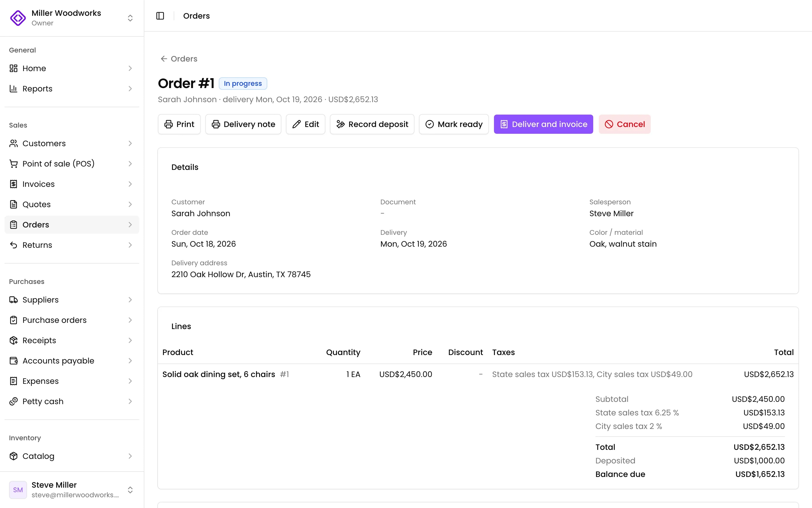Expand the Reports chevron
The image size is (812, 508).
click(x=130, y=89)
